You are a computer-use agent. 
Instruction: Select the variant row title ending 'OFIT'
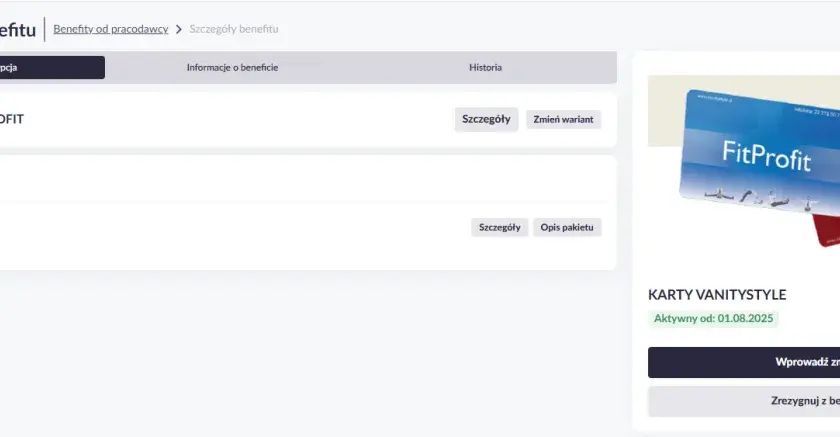click(12, 119)
